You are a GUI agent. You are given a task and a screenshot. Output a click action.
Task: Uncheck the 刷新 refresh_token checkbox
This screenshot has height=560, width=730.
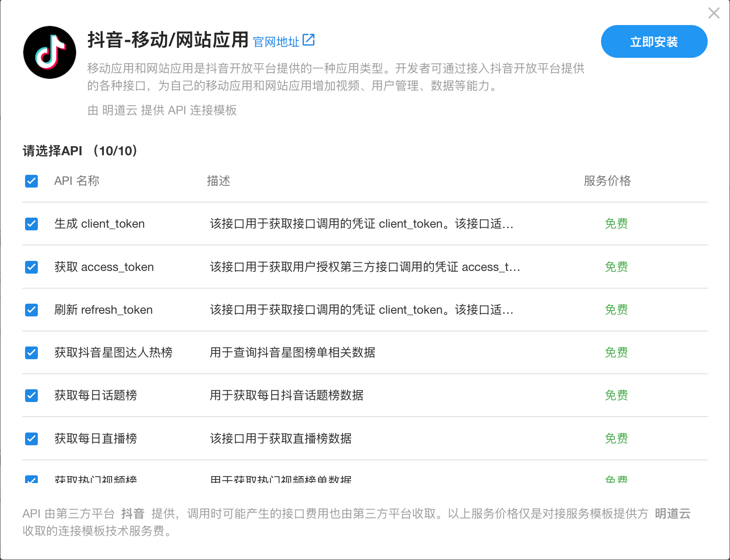[31, 310]
